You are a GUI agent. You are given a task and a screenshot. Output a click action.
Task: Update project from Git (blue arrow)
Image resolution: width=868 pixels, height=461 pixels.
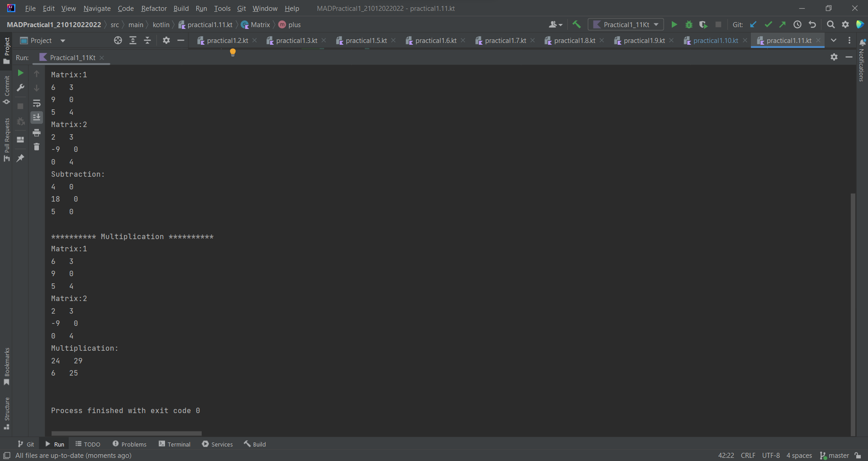753,25
